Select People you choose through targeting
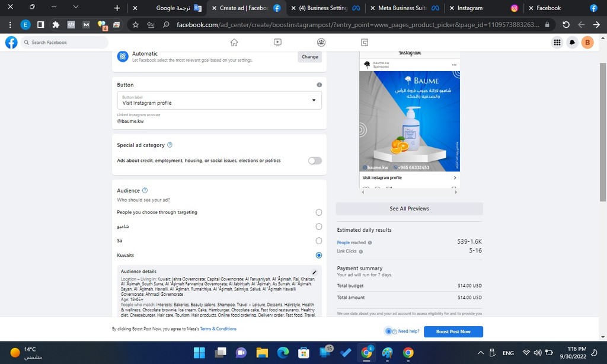The height and width of the screenshot is (364, 607). 318,212
